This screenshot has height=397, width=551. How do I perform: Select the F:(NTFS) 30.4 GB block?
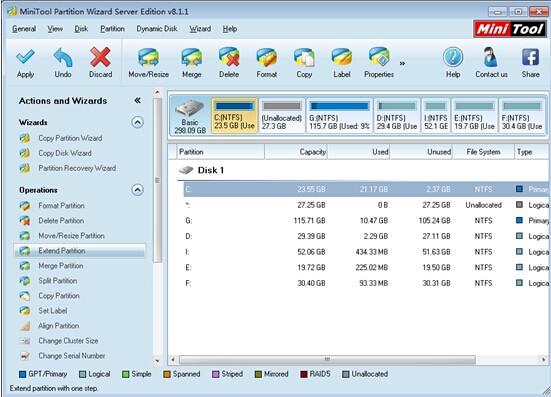[x=522, y=116]
